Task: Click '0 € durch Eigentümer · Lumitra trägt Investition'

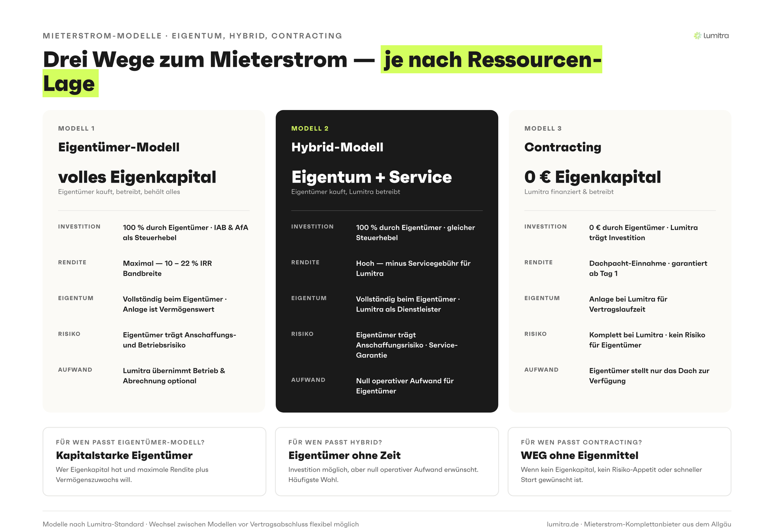Action: point(643,233)
